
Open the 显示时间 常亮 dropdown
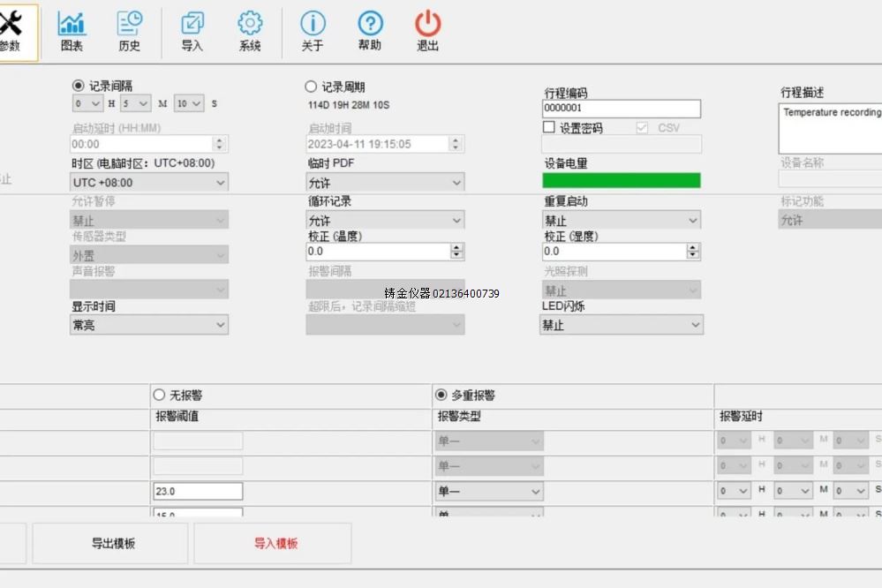(148, 325)
